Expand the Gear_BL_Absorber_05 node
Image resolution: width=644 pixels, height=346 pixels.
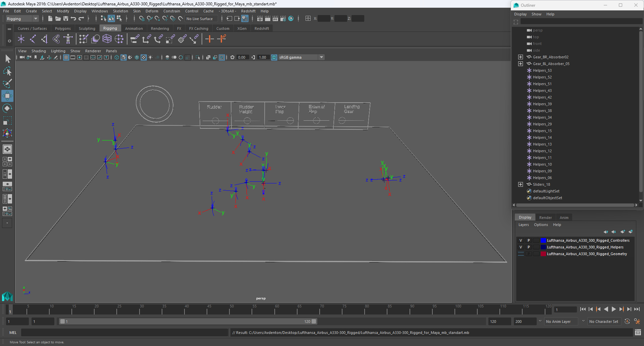point(520,64)
